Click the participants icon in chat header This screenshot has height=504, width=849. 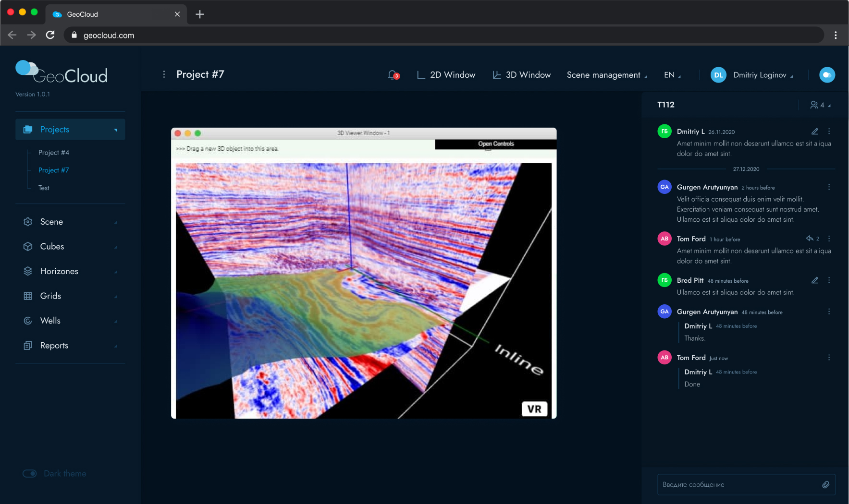pos(814,105)
